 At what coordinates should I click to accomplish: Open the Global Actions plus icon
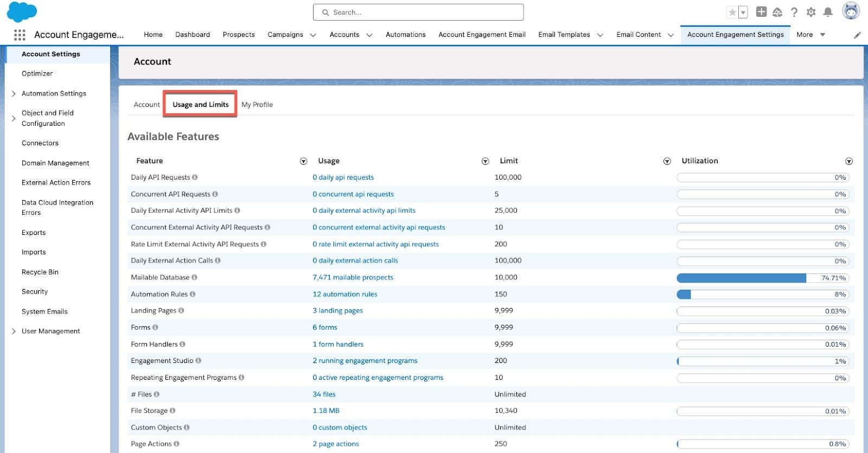(761, 12)
